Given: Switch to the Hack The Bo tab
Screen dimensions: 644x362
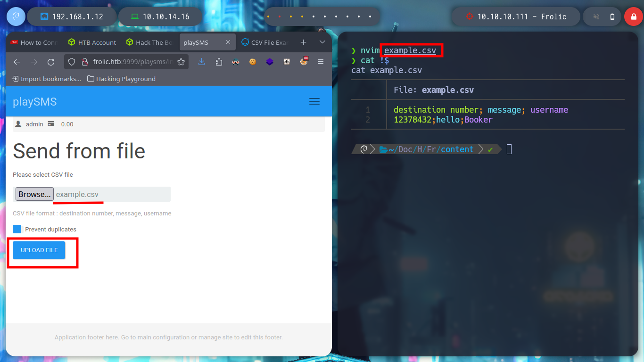Looking at the screenshot, I should pyautogui.click(x=150, y=42).
